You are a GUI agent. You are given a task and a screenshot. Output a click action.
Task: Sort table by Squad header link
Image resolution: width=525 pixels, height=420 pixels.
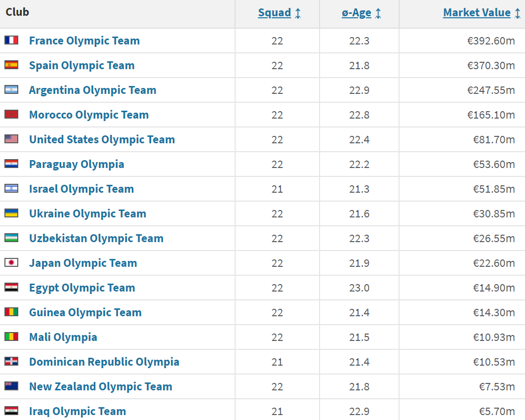[x=275, y=13]
